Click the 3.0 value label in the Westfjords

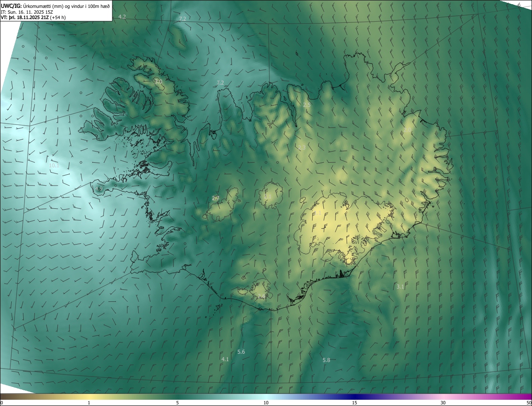point(158,81)
